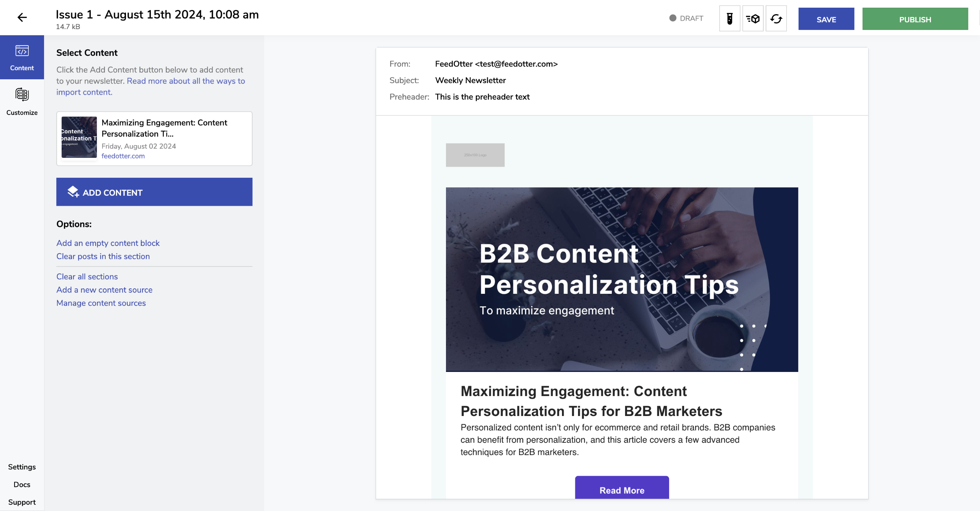
Task: Open Support from the sidebar
Action: point(22,502)
